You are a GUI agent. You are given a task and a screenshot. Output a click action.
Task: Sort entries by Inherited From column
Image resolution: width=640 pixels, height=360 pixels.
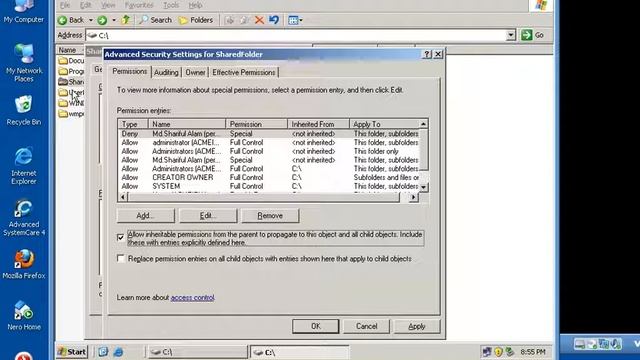point(318,124)
